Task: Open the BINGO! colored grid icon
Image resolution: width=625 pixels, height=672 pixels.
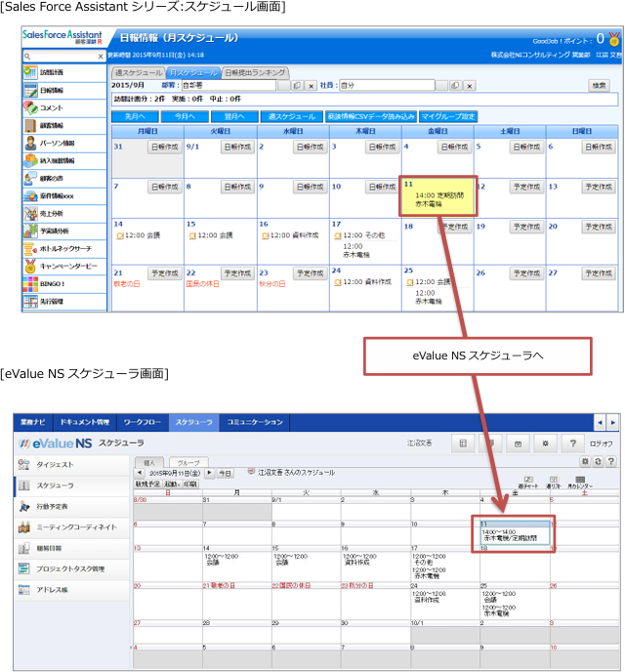Action: [30, 283]
